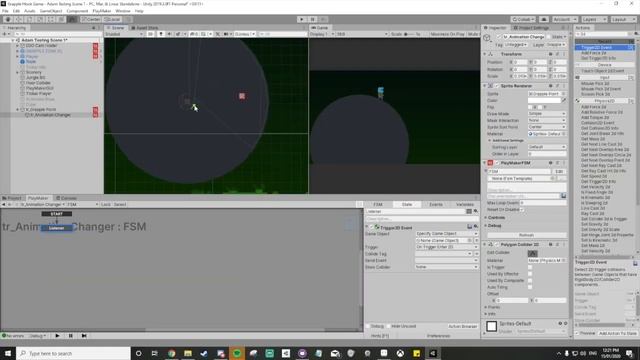The height and width of the screenshot is (360, 640).
Task: Click the PlayMaker editor pause button
Action: [71, 336]
